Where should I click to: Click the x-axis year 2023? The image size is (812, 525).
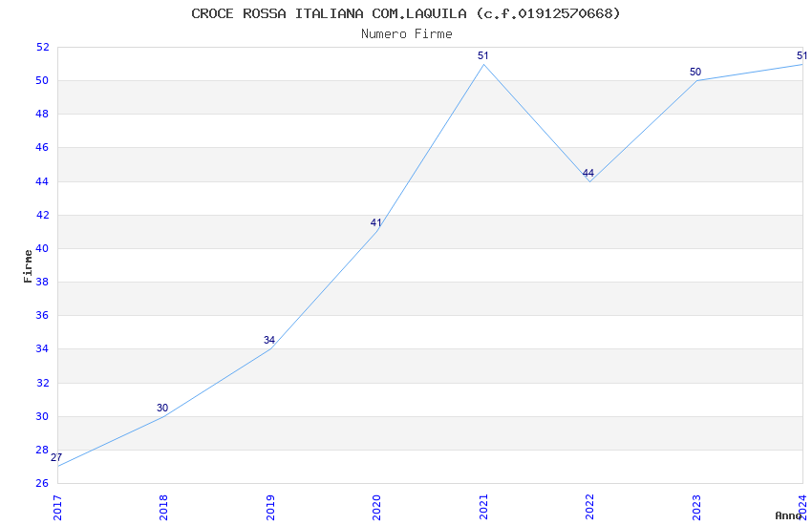pos(696,508)
